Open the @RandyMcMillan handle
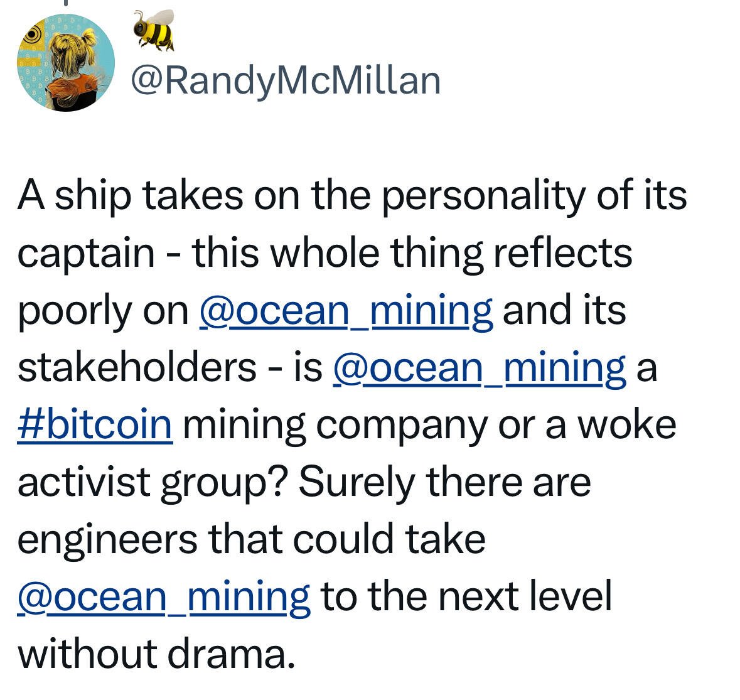Screen dimensions: 740x700 286,81
